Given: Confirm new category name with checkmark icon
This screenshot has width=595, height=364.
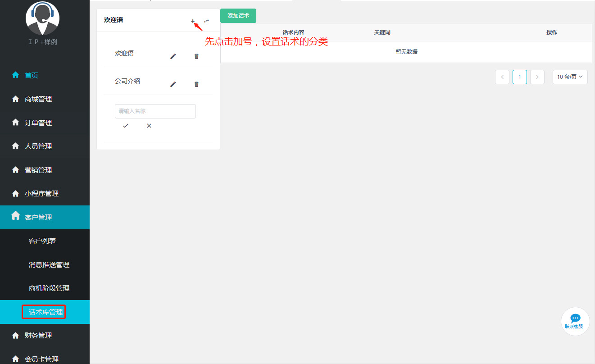Looking at the screenshot, I should click(x=126, y=126).
